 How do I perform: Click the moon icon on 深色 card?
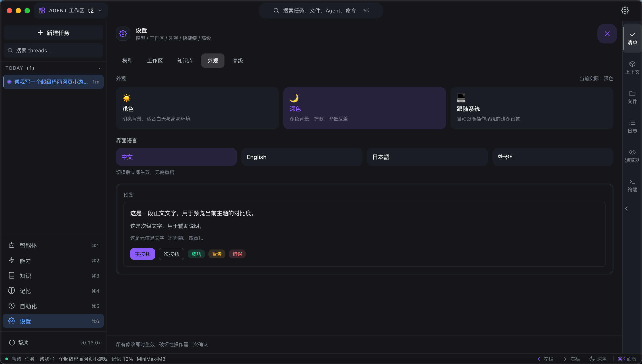(x=294, y=98)
